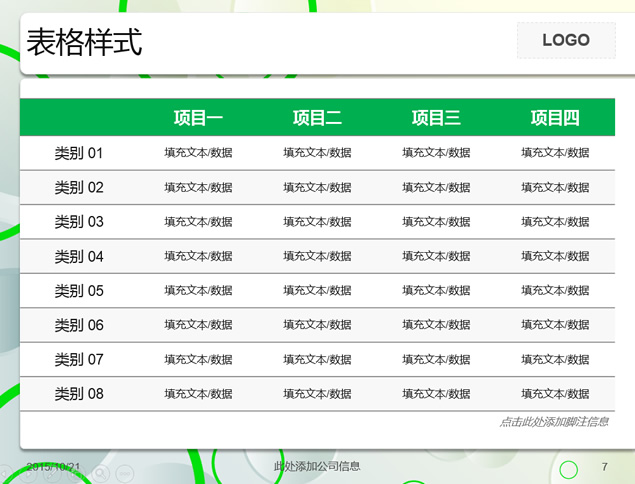Viewport: 635px width, 484px height.
Task: Click the 类别 07 row label
Action: pyautogui.click(x=79, y=360)
